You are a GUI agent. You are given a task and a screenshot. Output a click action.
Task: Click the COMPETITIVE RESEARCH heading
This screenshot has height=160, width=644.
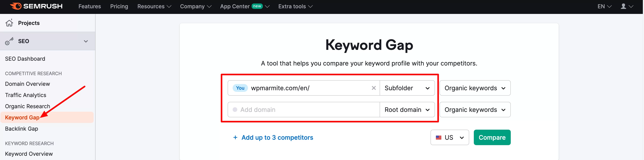[x=33, y=73]
